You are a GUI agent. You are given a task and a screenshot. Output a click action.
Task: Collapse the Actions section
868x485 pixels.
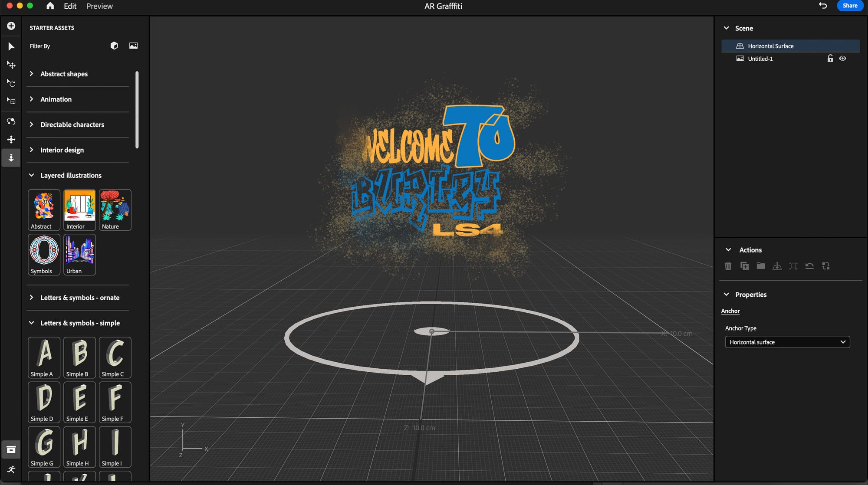pyautogui.click(x=728, y=250)
